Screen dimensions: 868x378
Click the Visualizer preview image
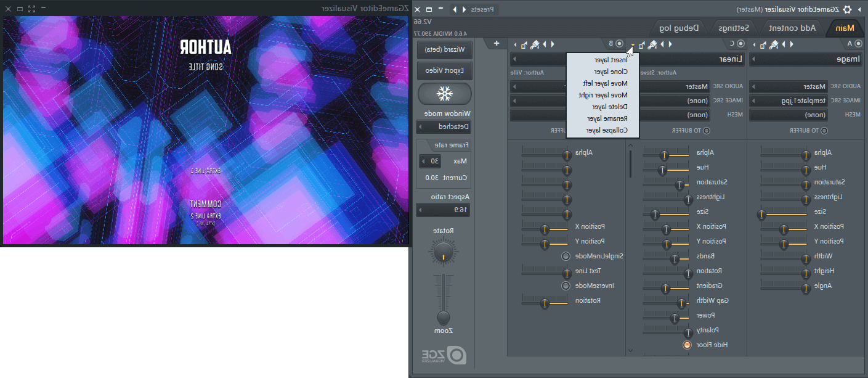(206, 130)
